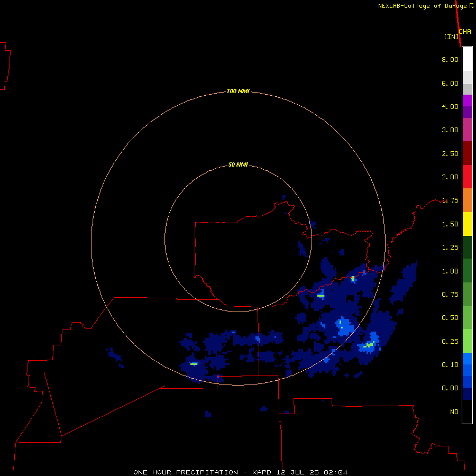
Task: Click the 0.00 legend value
Action: [x=450, y=388]
